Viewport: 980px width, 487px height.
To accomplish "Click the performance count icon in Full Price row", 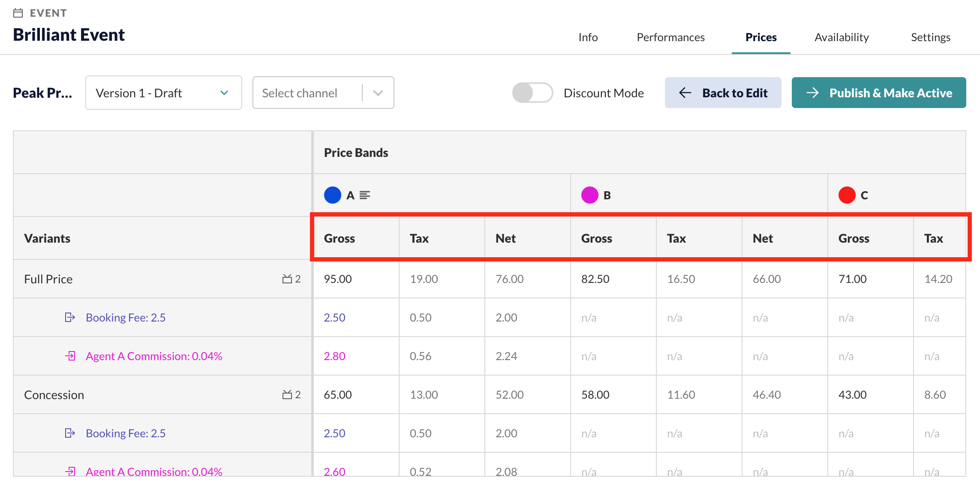I will point(287,279).
